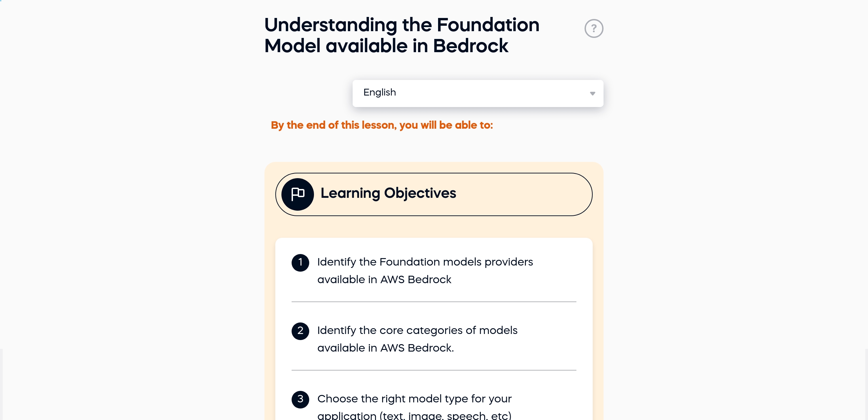This screenshot has height=420, width=868.
Task: Click the Learning Objectives heading text
Action: click(388, 194)
